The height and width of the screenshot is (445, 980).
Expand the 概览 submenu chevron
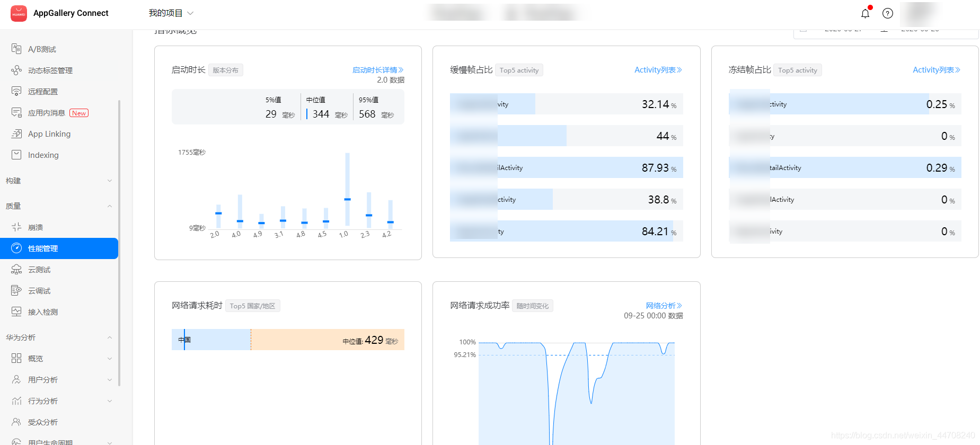110,359
